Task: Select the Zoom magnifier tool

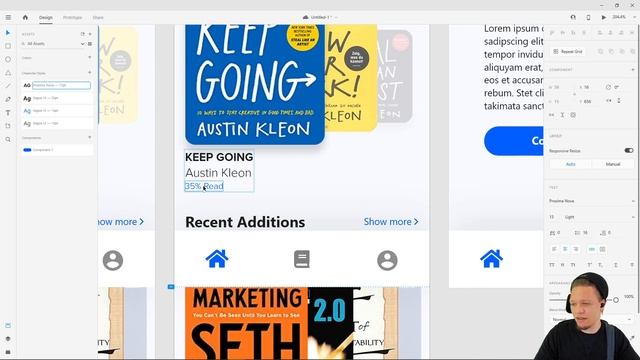Action: [8, 139]
